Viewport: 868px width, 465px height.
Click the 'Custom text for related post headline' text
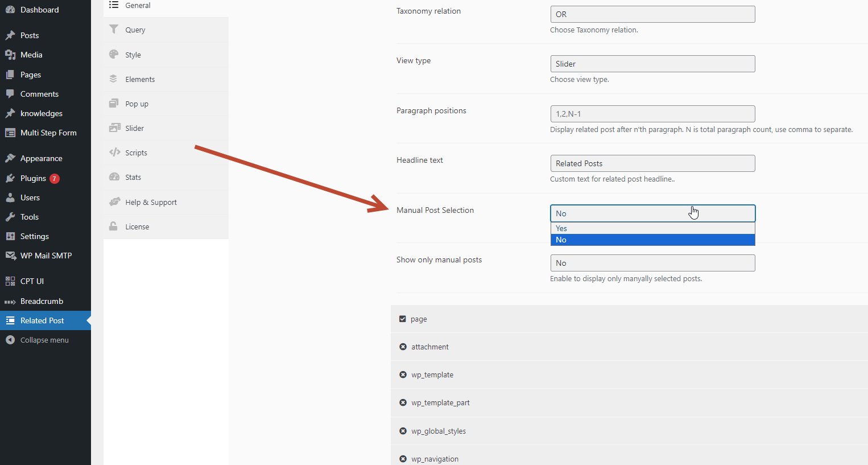(612, 179)
